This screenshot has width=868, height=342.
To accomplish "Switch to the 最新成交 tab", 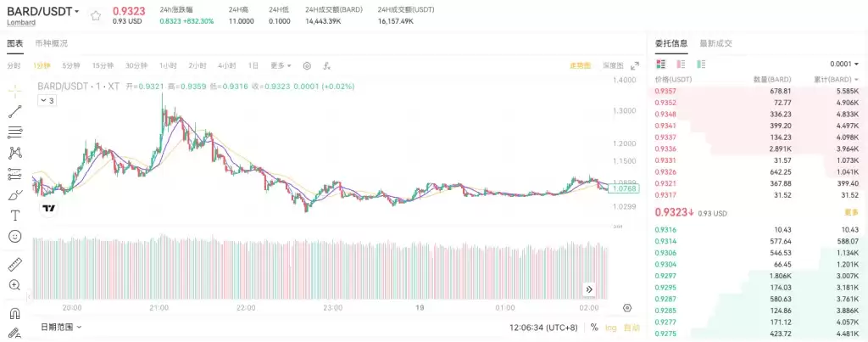I will coord(715,43).
